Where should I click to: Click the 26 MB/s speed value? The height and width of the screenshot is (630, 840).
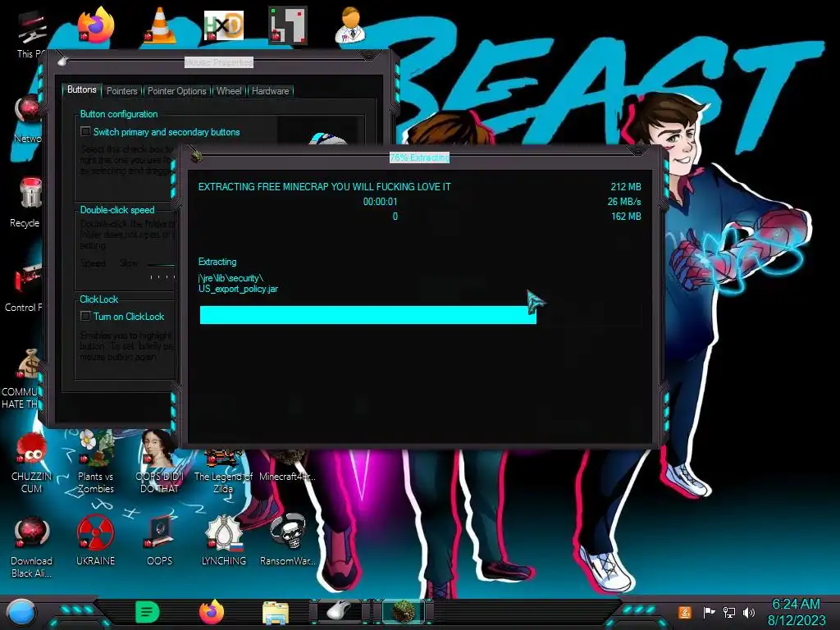[x=624, y=202]
